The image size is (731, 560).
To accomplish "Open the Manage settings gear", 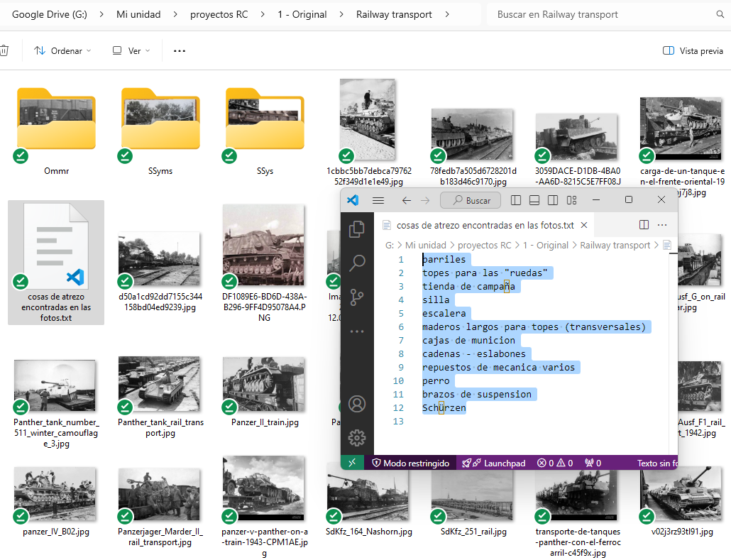I will [x=357, y=437].
